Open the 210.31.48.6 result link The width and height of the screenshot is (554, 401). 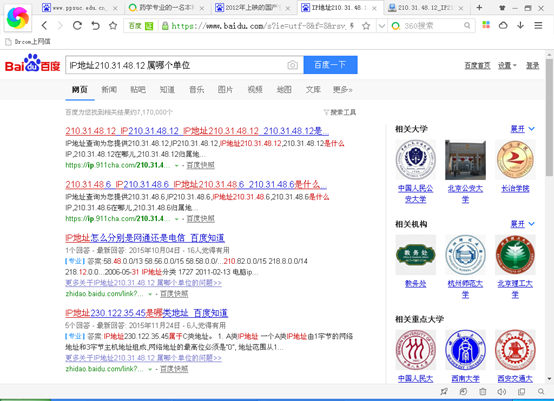[x=196, y=184]
